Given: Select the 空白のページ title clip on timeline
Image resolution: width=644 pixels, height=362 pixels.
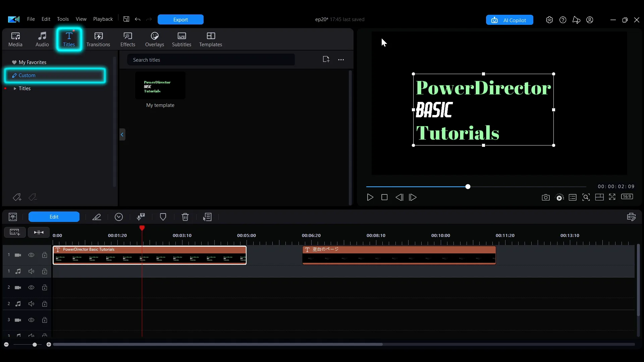Looking at the screenshot, I should click(x=399, y=255).
